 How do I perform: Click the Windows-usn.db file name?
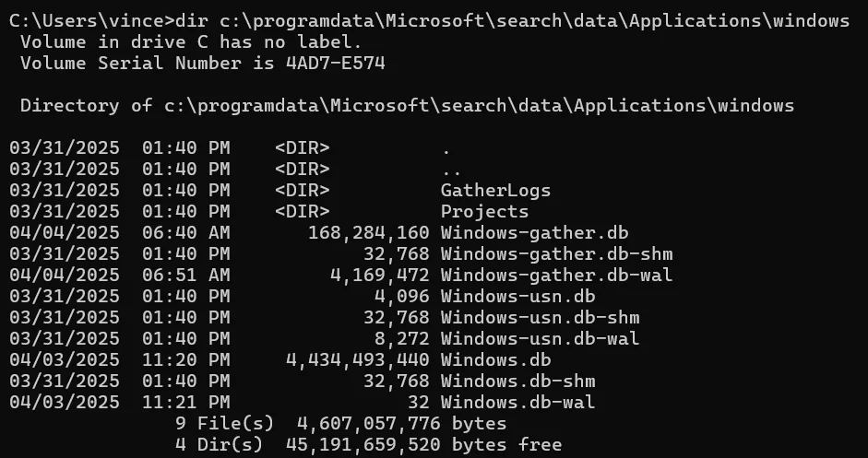point(517,296)
